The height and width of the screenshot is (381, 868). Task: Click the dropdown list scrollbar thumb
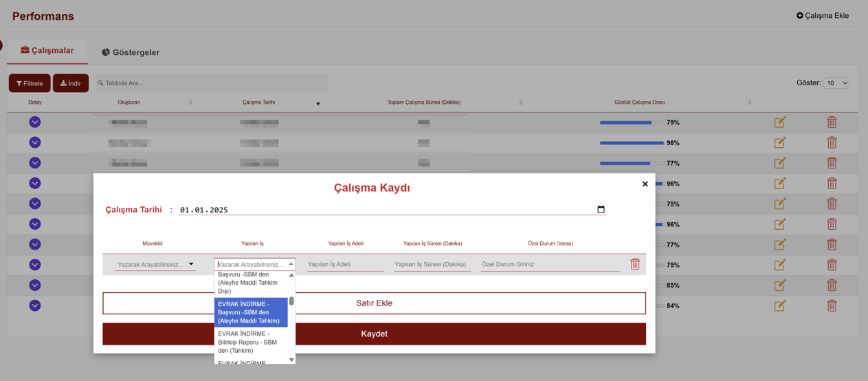coord(291,301)
